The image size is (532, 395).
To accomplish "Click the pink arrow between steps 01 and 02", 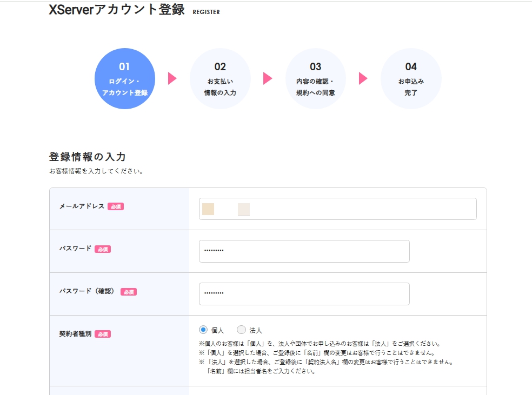I will coord(172,78).
